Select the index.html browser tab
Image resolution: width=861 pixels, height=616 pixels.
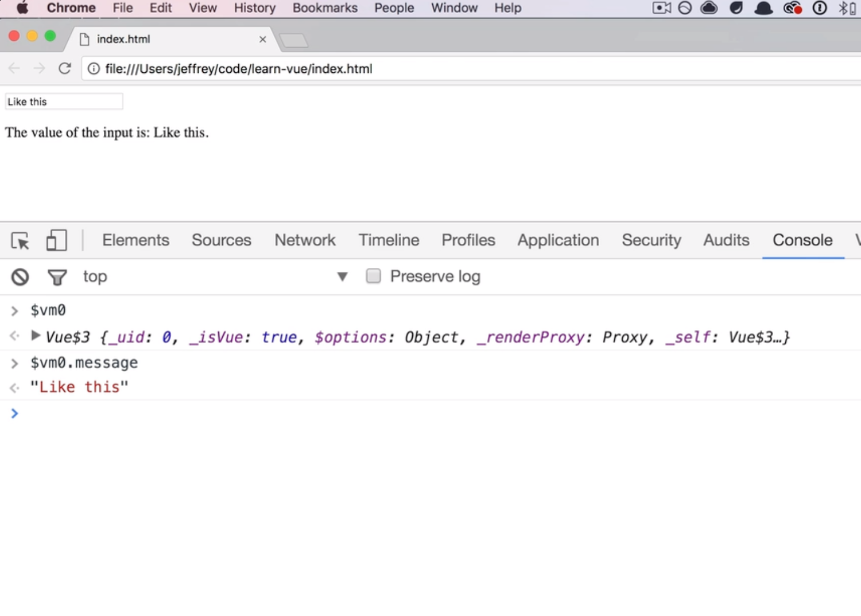point(172,39)
